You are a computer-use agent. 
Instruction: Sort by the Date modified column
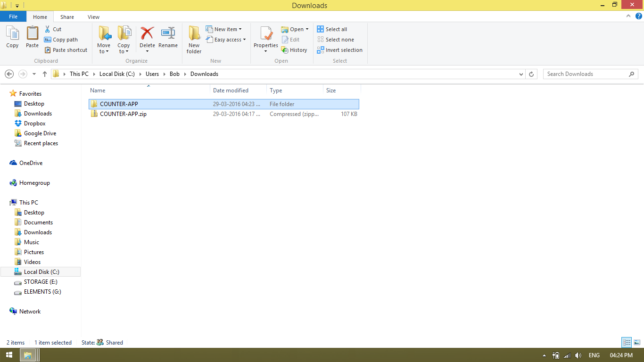pyautogui.click(x=238, y=90)
